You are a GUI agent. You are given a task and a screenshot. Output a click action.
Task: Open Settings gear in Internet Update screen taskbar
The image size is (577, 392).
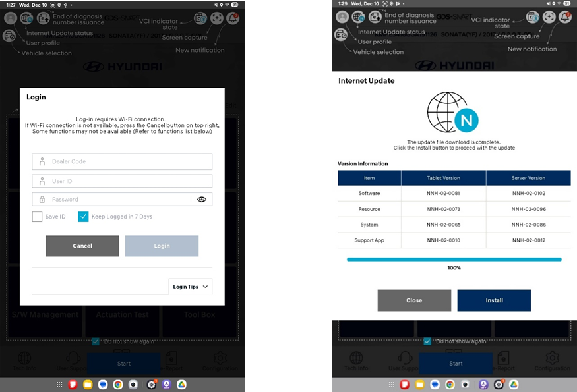tap(499, 385)
